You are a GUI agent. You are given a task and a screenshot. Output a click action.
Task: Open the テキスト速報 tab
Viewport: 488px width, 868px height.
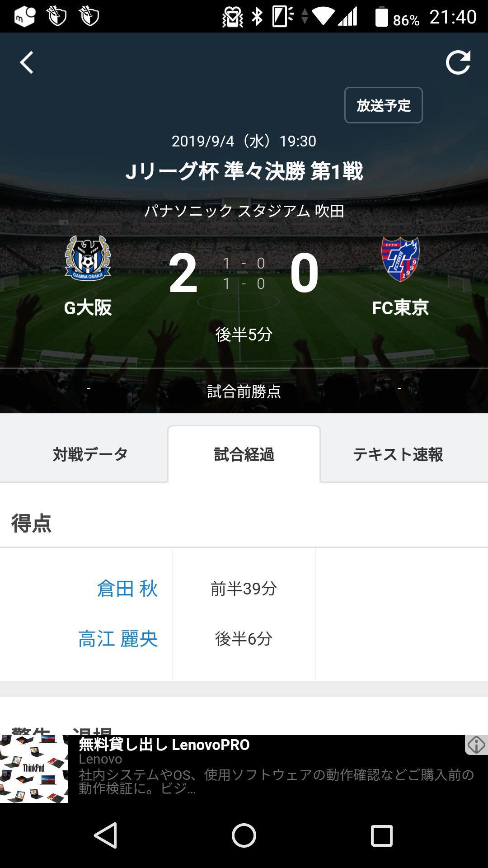pyautogui.click(x=398, y=454)
